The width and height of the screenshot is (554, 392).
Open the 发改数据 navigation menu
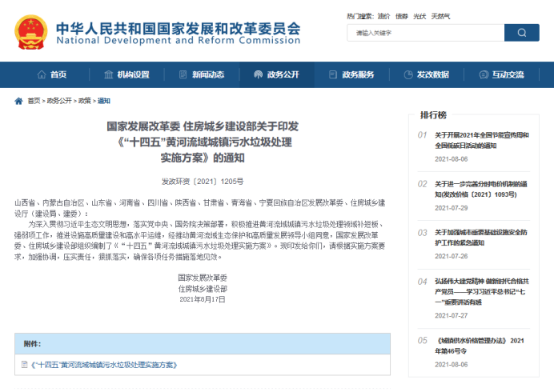[427, 74]
